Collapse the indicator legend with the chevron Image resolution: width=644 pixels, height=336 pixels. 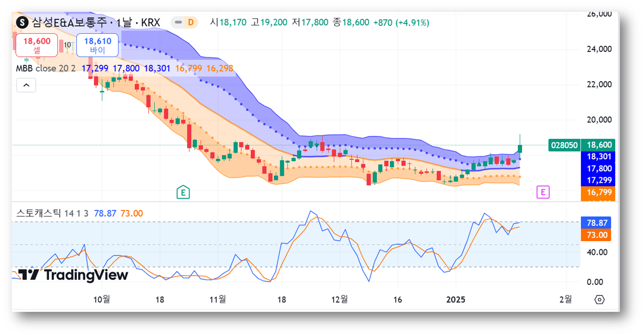coord(26,85)
